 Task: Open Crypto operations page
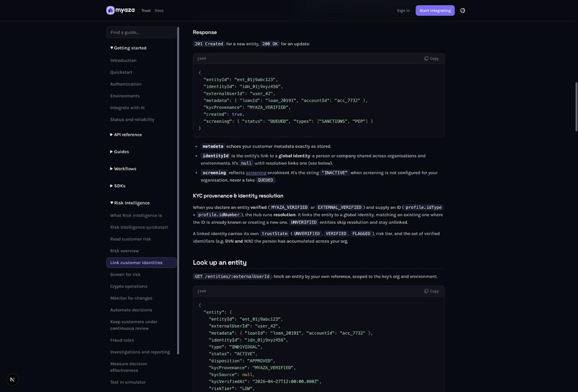[x=129, y=286]
